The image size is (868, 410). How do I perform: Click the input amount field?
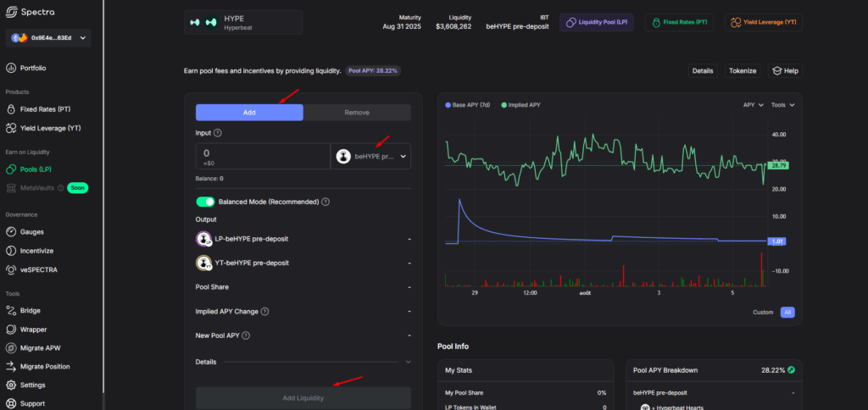(x=263, y=157)
